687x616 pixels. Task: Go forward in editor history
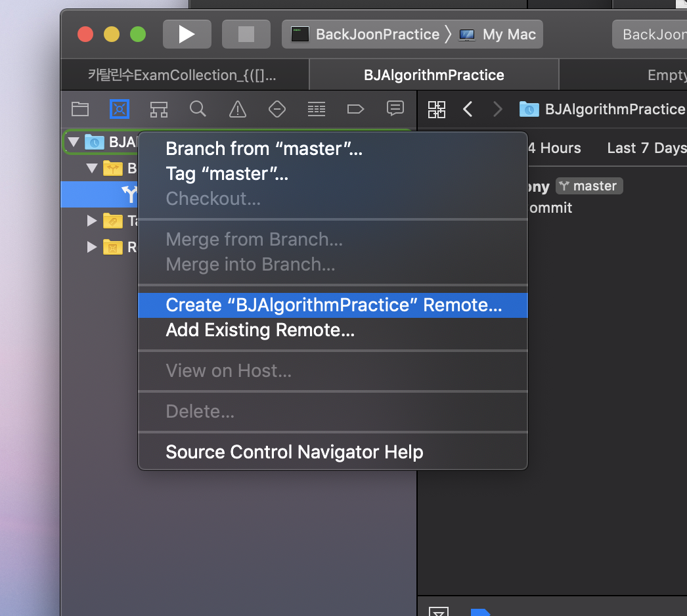497,109
